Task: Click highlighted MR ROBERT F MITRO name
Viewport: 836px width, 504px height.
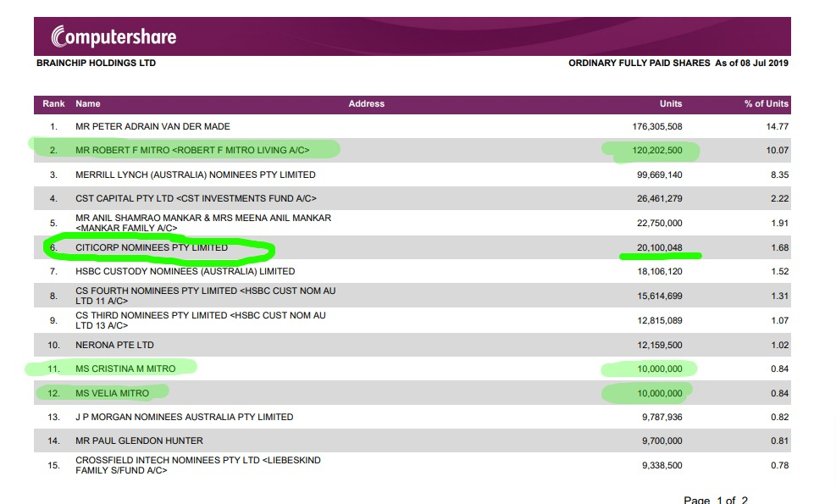Action: (x=192, y=151)
